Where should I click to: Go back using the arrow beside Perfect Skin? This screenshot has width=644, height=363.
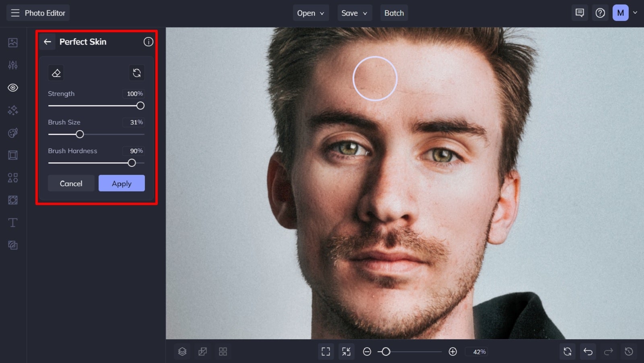point(47,42)
